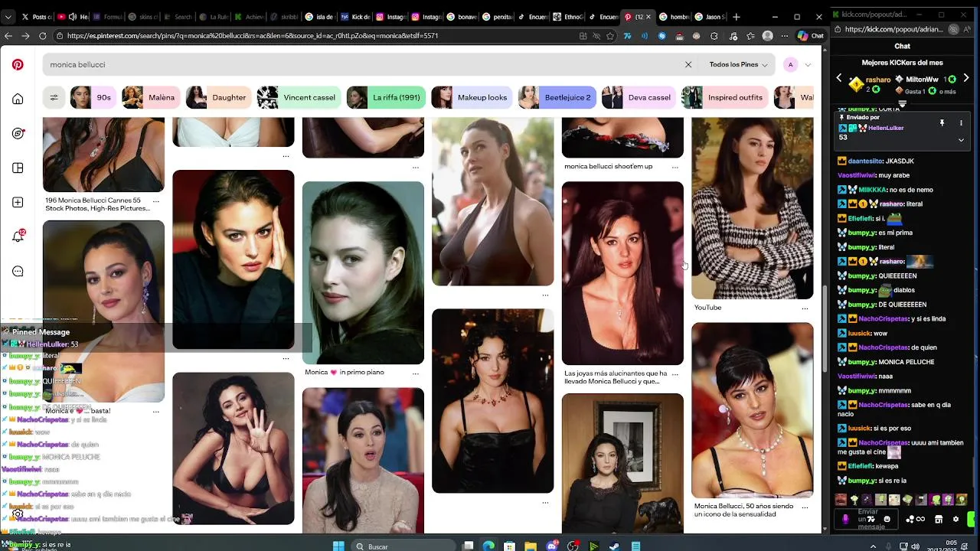Open more options for the YouTube pin
This screenshot has height=551, width=980.
[x=805, y=308]
